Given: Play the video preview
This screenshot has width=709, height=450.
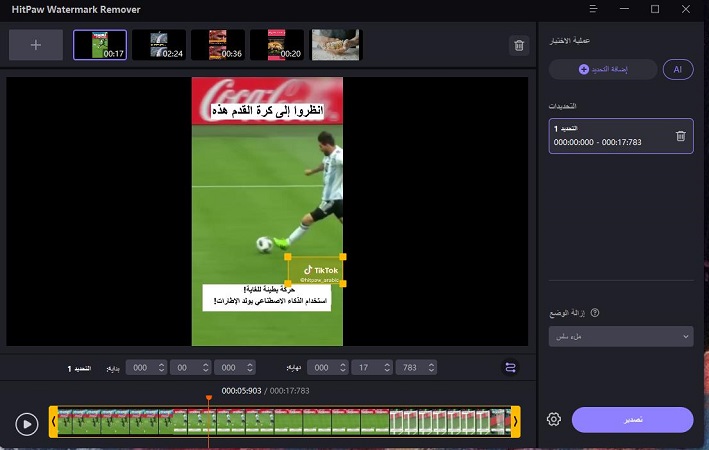Looking at the screenshot, I should 27,424.
